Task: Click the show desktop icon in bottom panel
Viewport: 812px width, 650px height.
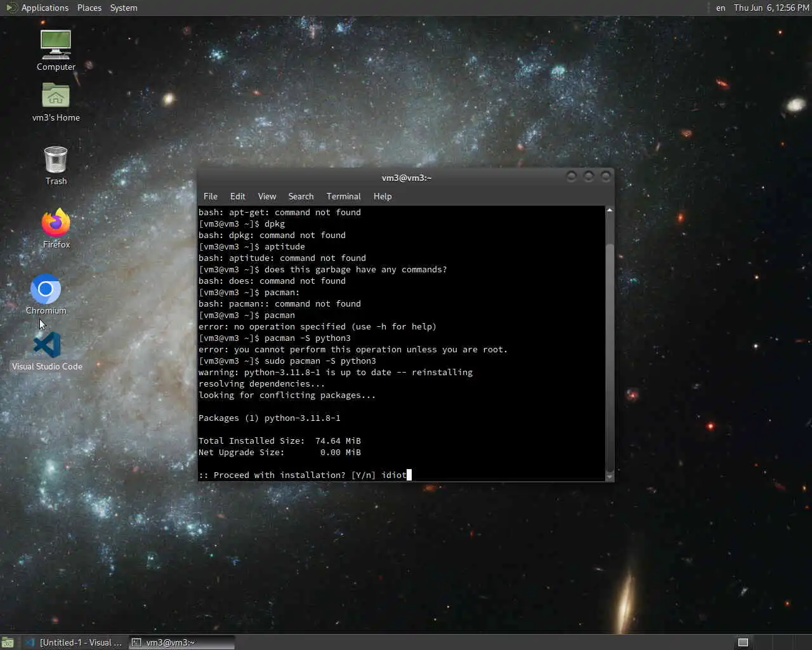Action: pyautogui.click(x=8, y=642)
